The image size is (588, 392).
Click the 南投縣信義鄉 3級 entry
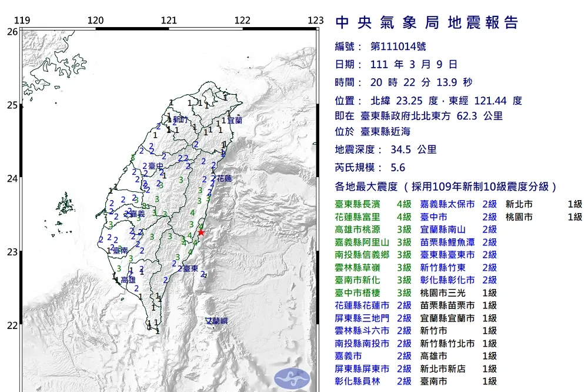(x=373, y=255)
